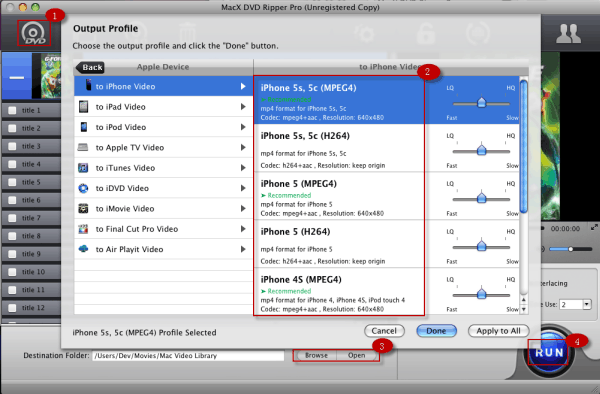Viewport: 600px width, 394px height.
Task: Click the Back button
Action: point(90,67)
